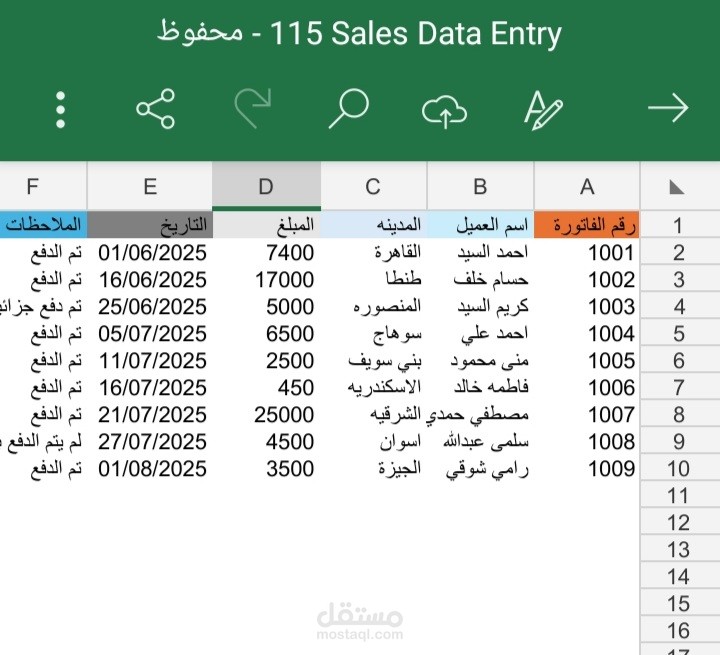Image resolution: width=720 pixels, height=655 pixels.
Task: Select invoice number cell 1003
Action: click(x=587, y=306)
